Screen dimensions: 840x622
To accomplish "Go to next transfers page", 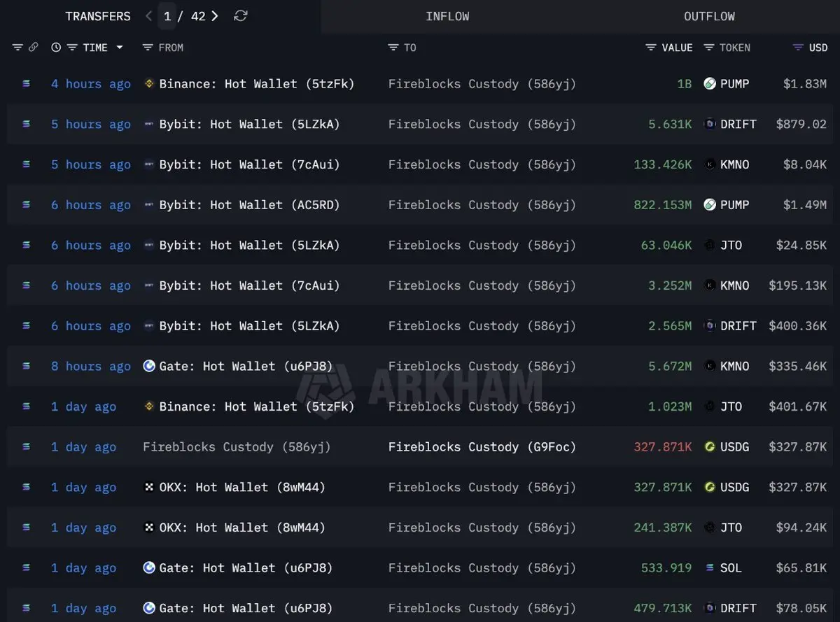I will 214,16.
